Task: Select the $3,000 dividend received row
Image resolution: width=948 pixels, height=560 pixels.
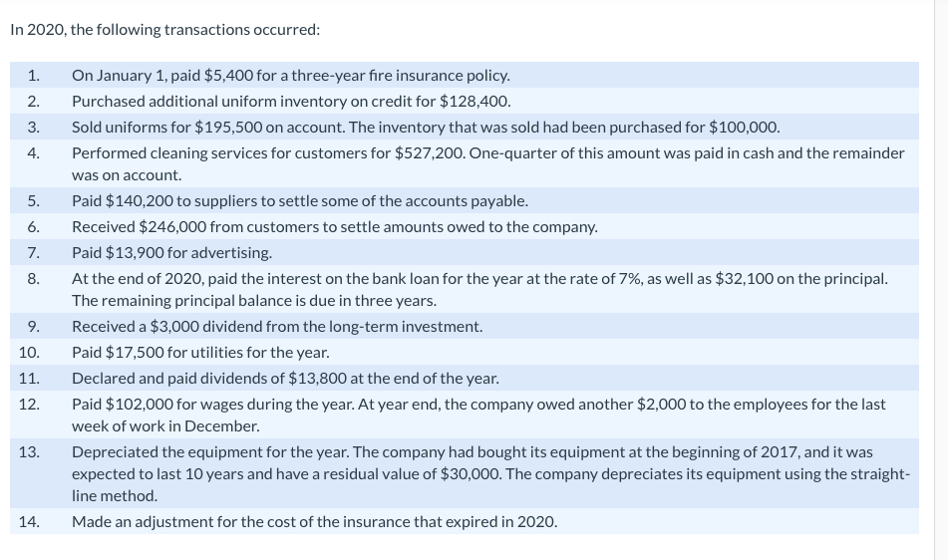Action: [465, 326]
